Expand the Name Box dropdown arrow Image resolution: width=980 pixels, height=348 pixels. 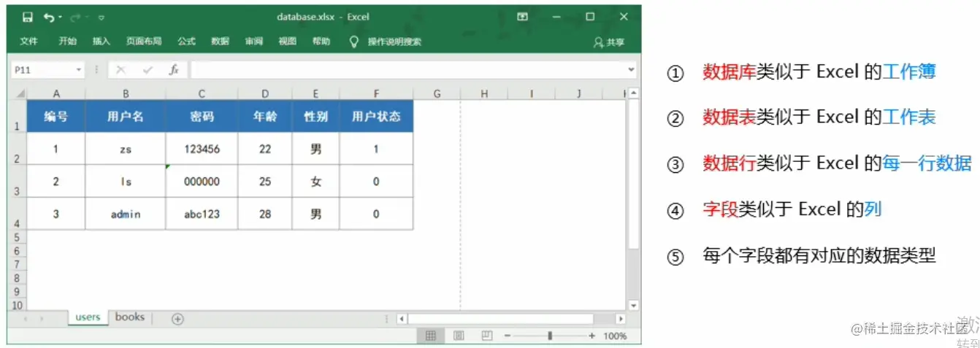[x=80, y=70]
